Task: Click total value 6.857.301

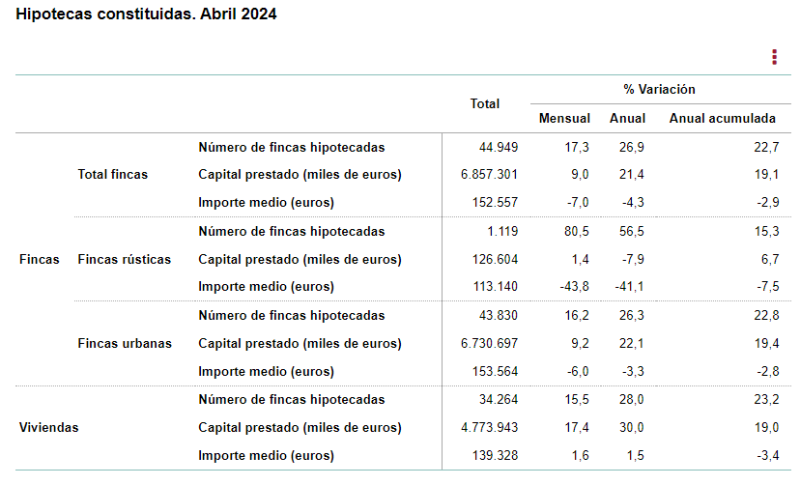Action: pyautogui.click(x=489, y=174)
